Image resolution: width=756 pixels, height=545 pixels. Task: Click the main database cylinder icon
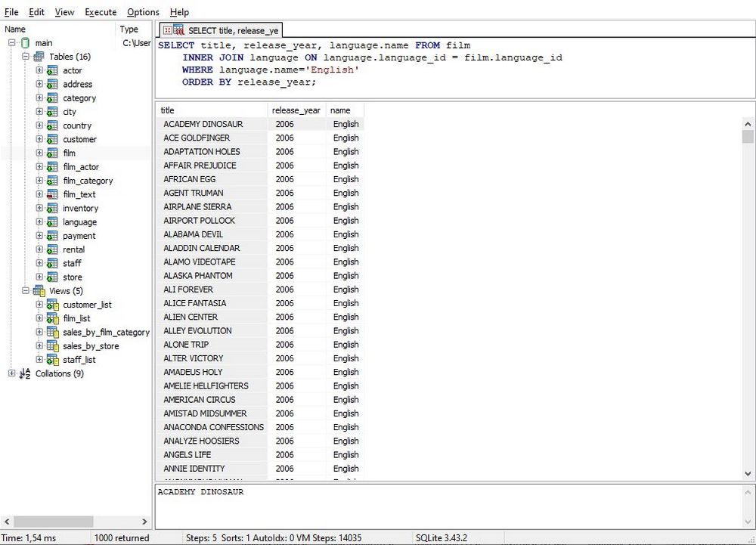(x=26, y=43)
